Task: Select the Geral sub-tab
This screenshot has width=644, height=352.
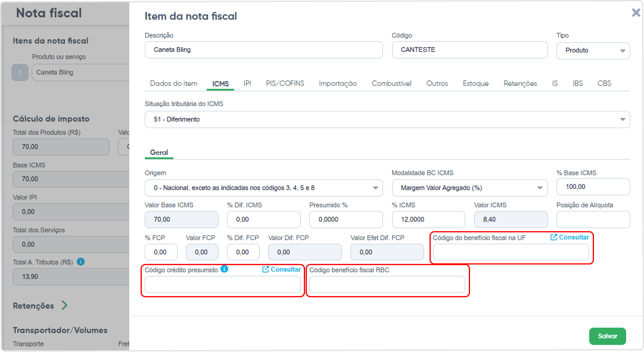Action: point(159,152)
